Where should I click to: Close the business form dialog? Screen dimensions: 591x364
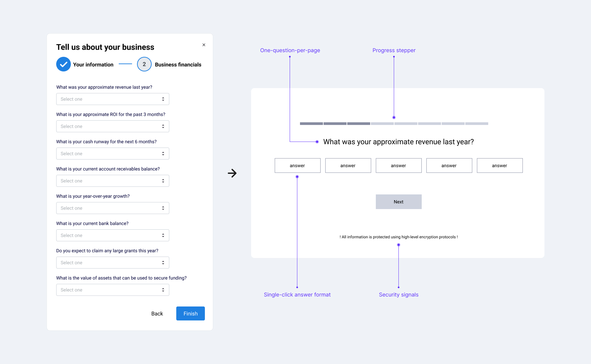204,45
